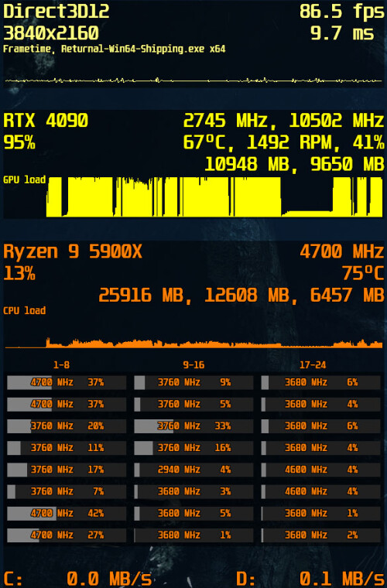Click the 2745 MHz, 10502 MHz clock readout
This screenshot has width=387, height=588.
tap(283, 121)
